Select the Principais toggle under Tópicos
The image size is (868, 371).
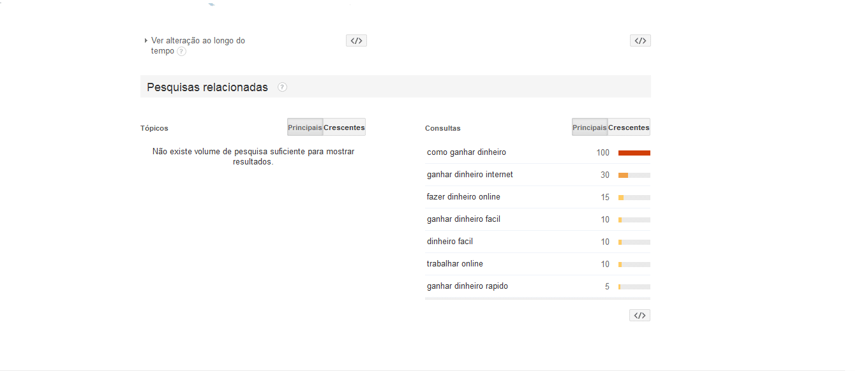tap(305, 127)
